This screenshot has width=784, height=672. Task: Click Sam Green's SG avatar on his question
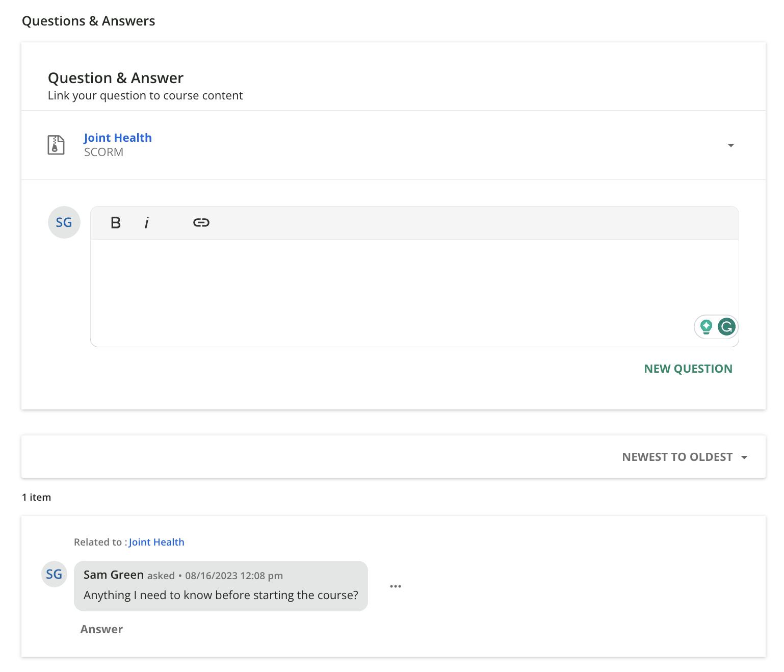coord(54,574)
